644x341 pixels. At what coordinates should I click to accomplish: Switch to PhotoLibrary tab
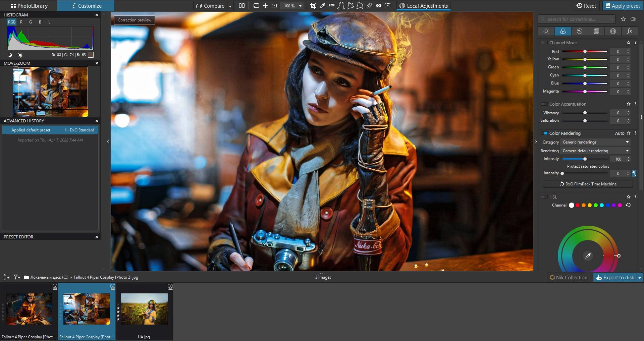point(29,6)
